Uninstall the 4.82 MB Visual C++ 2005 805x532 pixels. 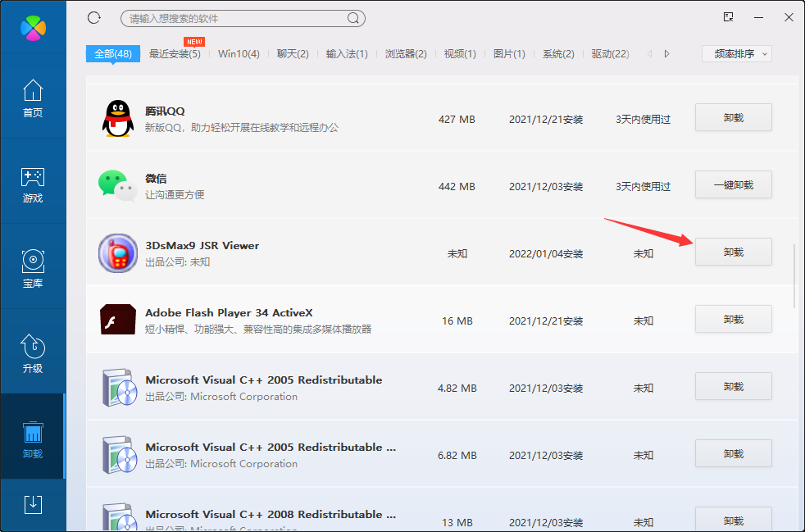(x=734, y=387)
